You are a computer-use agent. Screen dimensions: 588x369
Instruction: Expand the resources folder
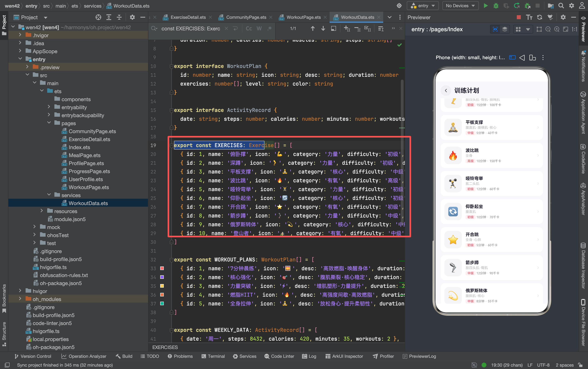pyautogui.click(x=42, y=211)
